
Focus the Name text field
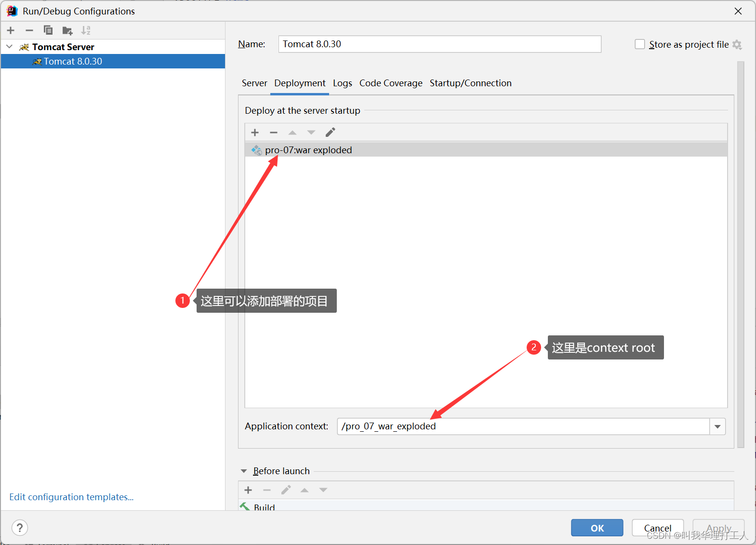coord(439,44)
